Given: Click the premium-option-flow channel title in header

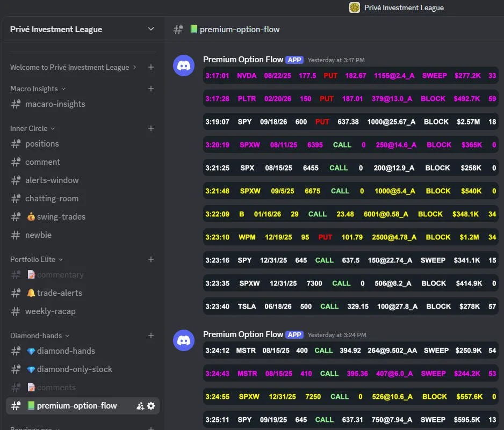Looking at the screenshot, I should tap(240, 29).
